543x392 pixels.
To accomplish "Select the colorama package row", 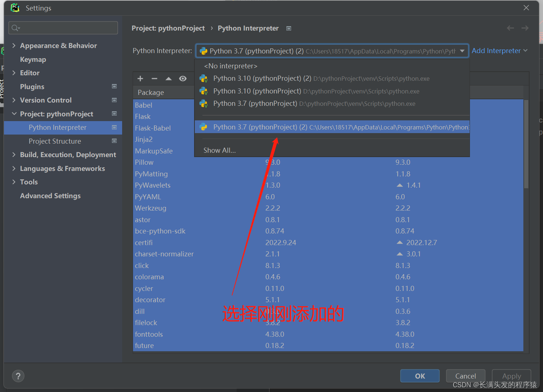I will tap(328, 277).
